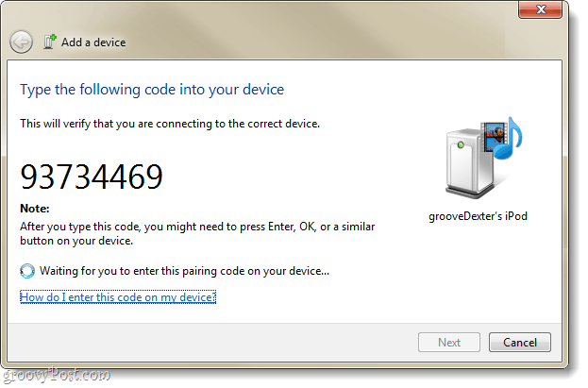This screenshot has width=588, height=388.
Task: Click the 'Waiting for you to enter' status text
Action: pos(184,271)
